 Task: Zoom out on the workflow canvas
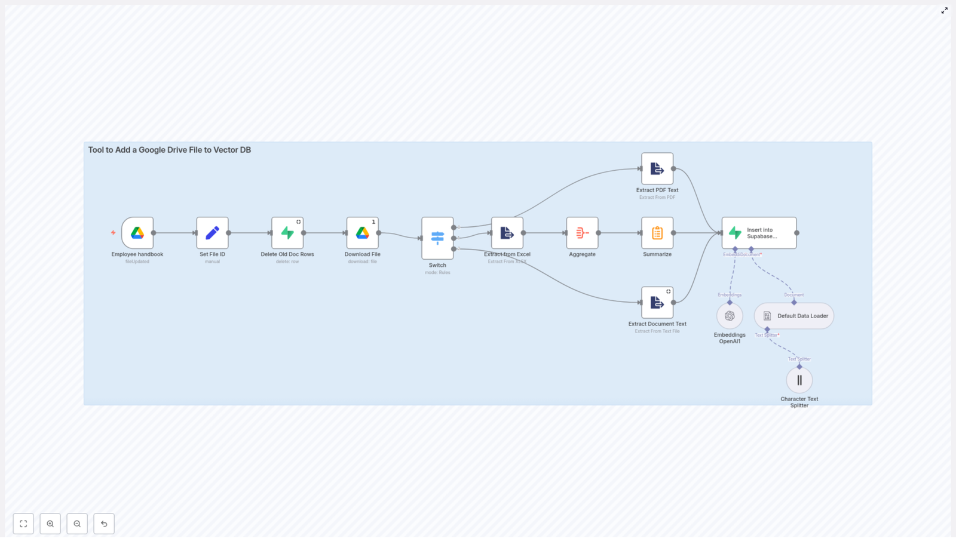pyautogui.click(x=77, y=524)
